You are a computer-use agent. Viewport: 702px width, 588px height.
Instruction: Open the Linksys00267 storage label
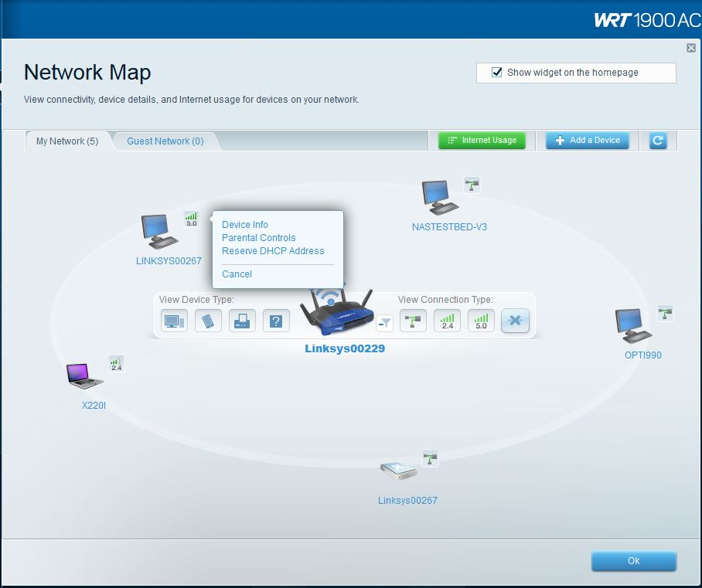(407, 500)
